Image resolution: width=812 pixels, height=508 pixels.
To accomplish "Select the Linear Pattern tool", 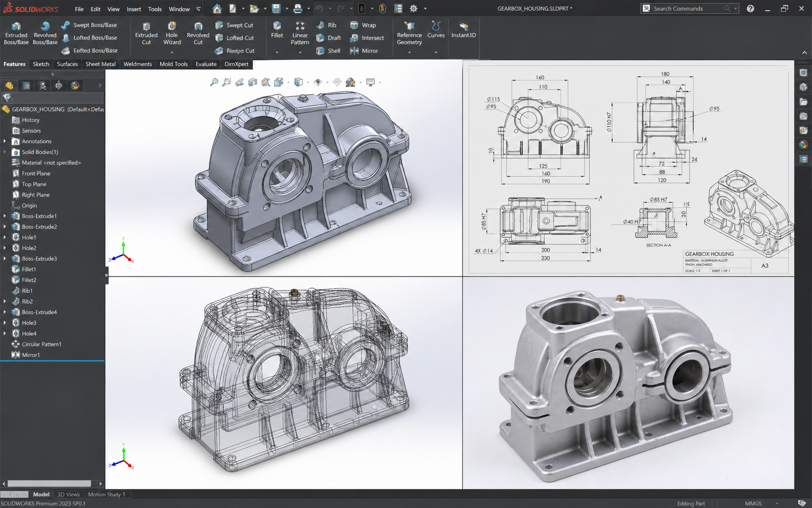I will (x=300, y=33).
